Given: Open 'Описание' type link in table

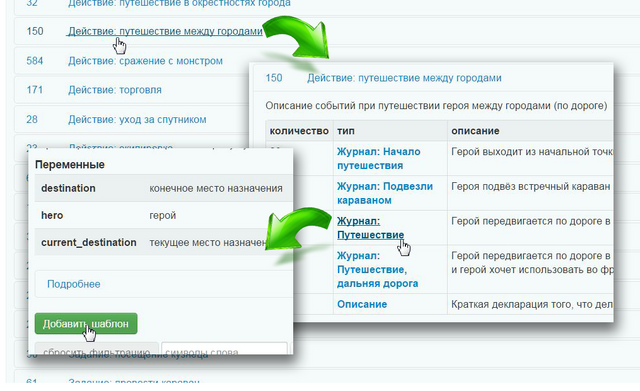Looking at the screenshot, I should (x=362, y=304).
